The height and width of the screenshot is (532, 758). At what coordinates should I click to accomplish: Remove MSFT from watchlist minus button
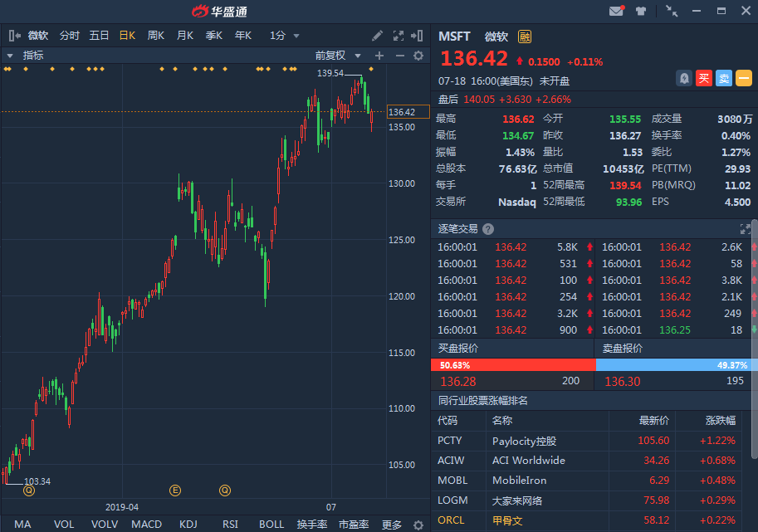[744, 78]
